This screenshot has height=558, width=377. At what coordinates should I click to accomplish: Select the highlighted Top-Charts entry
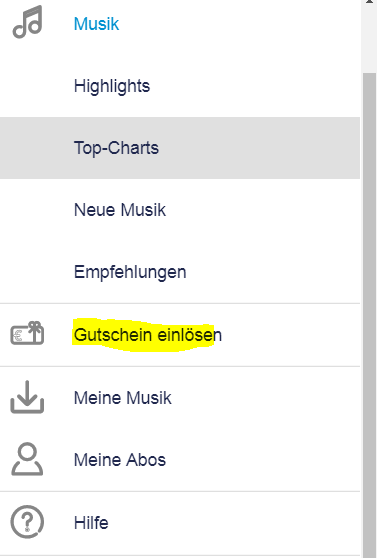point(180,148)
